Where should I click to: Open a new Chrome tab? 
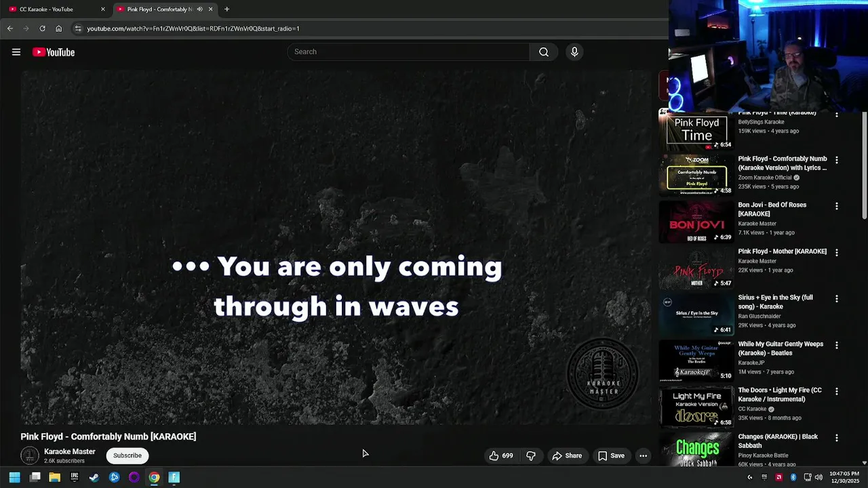(x=226, y=9)
